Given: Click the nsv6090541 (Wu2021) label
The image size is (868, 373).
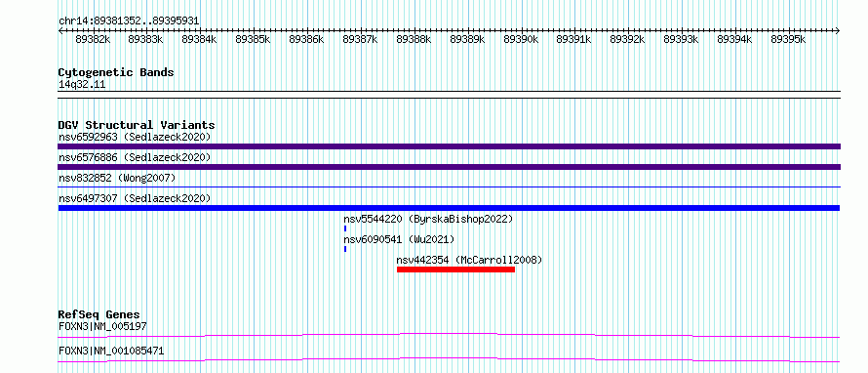Looking at the screenshot, I should point(399,239).
